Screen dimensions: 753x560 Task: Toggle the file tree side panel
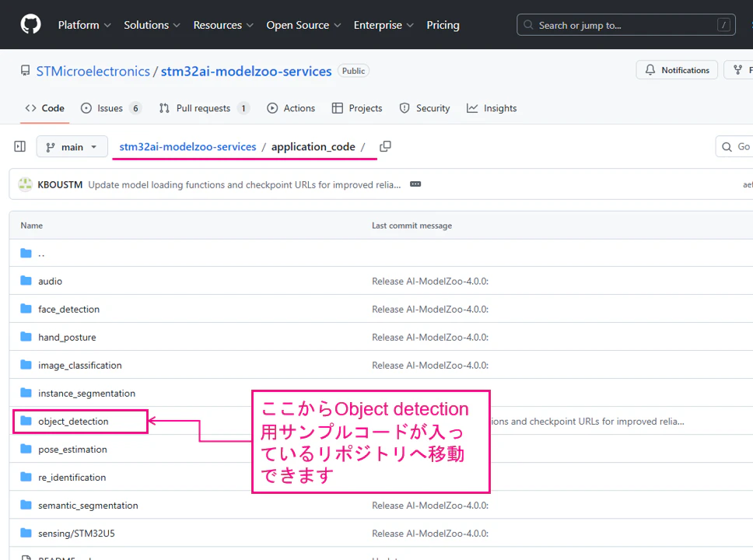pos(20,146)
